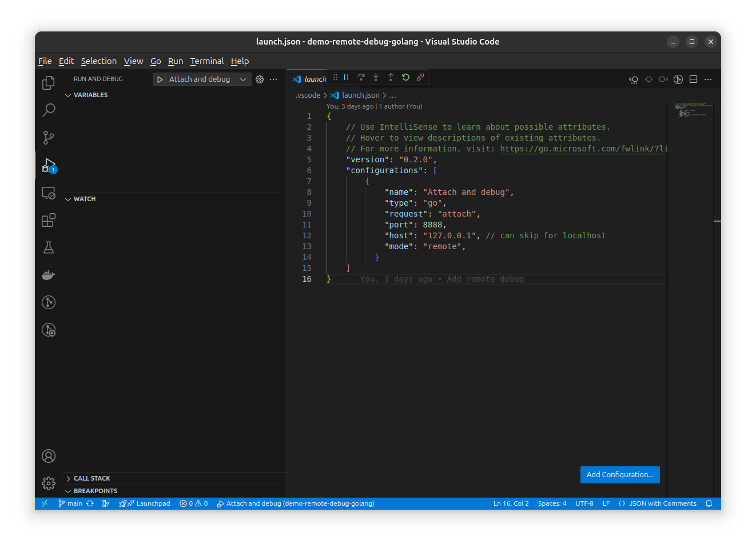Image resolution: width=756 pixels, height=548 pixels.
Task: Change file encoding UTF-8
Action: click(584, 503)
